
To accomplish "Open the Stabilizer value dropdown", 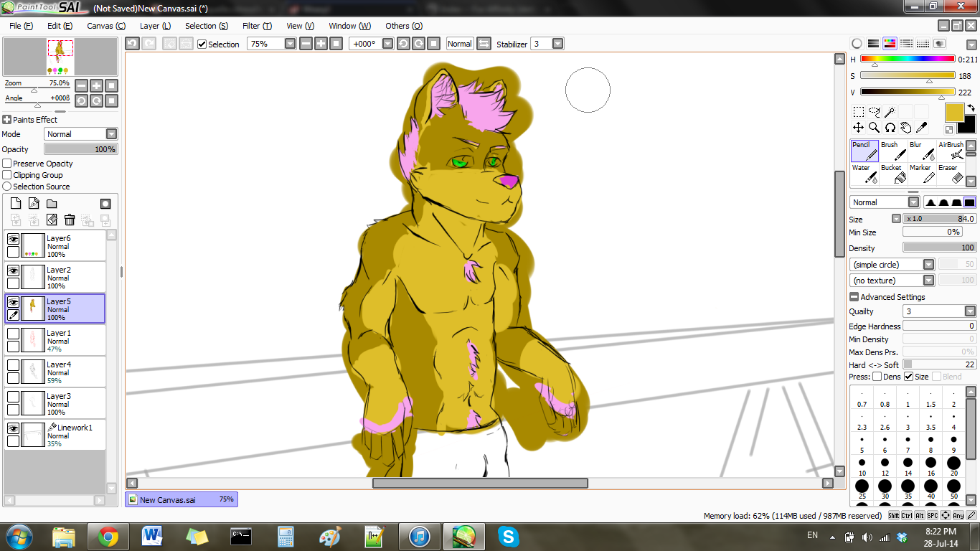I will tap(557, 44).
